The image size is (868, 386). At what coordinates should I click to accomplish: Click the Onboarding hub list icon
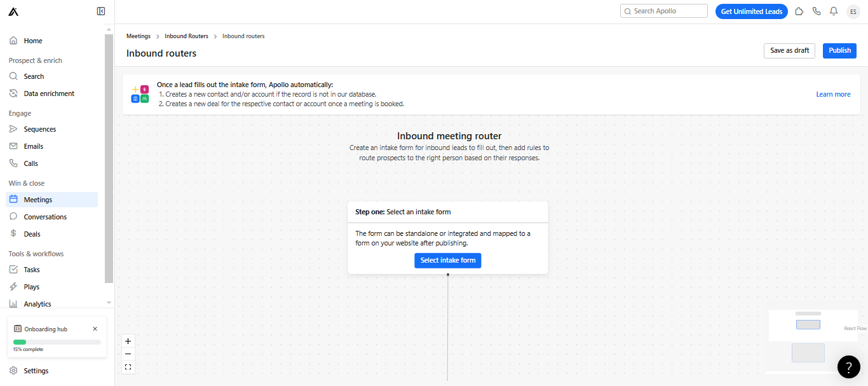(x=17, y=329)
